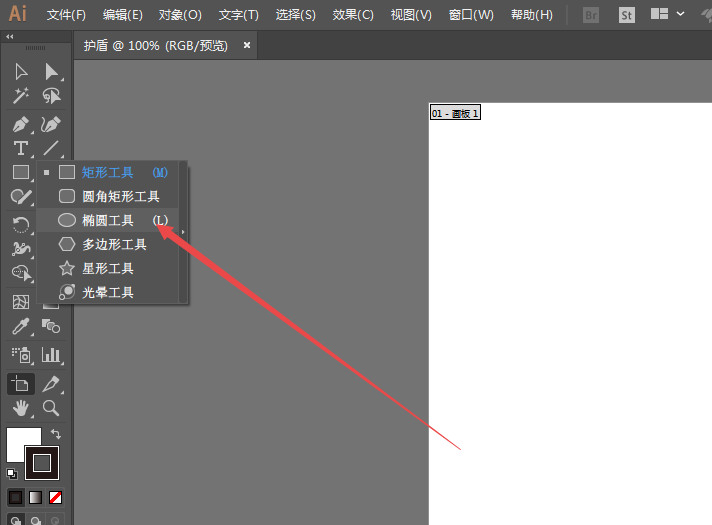
Task: Activate the Type tool
Action: pos(21,148)
